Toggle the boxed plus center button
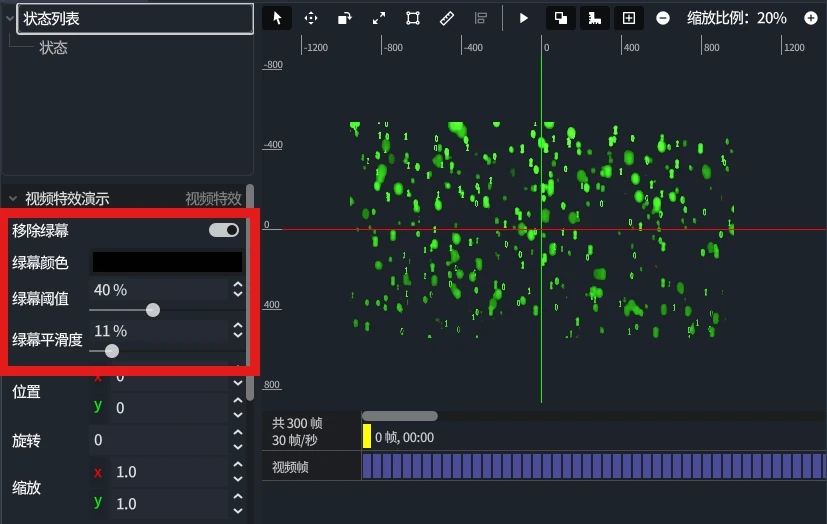Viewport: 827px width, 524px height. pyautogui.click(x=629, y=18)
